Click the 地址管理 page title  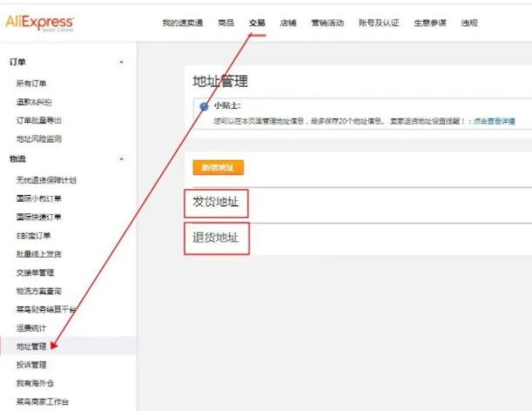point(220,82)
